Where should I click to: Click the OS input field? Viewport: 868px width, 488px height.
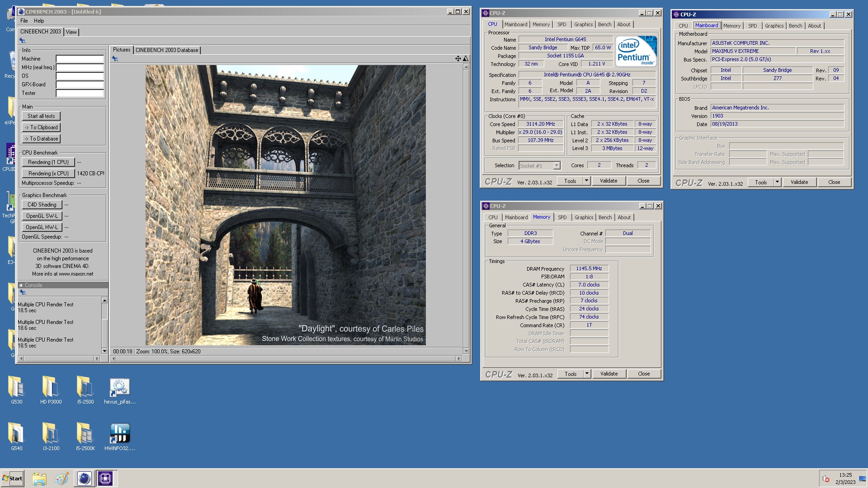pyautogui.click(x=80, y=76)
